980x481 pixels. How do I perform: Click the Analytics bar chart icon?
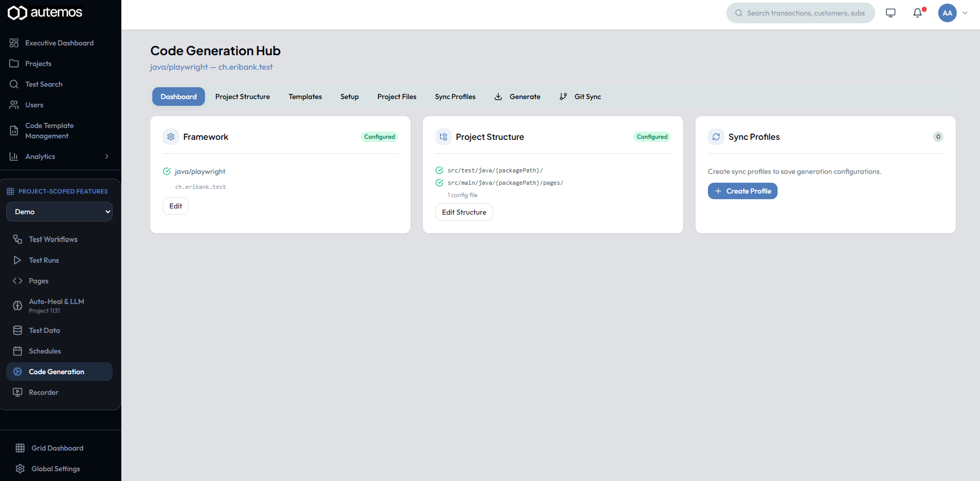(14, 156)
